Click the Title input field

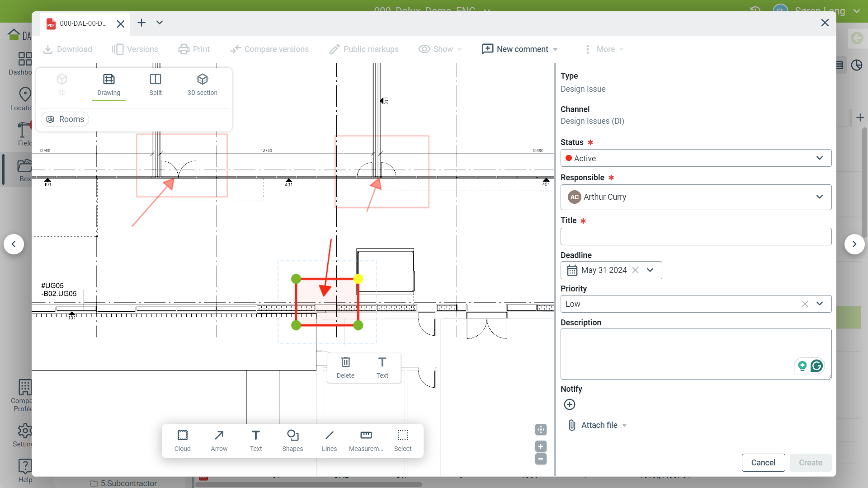coord(696,237)
